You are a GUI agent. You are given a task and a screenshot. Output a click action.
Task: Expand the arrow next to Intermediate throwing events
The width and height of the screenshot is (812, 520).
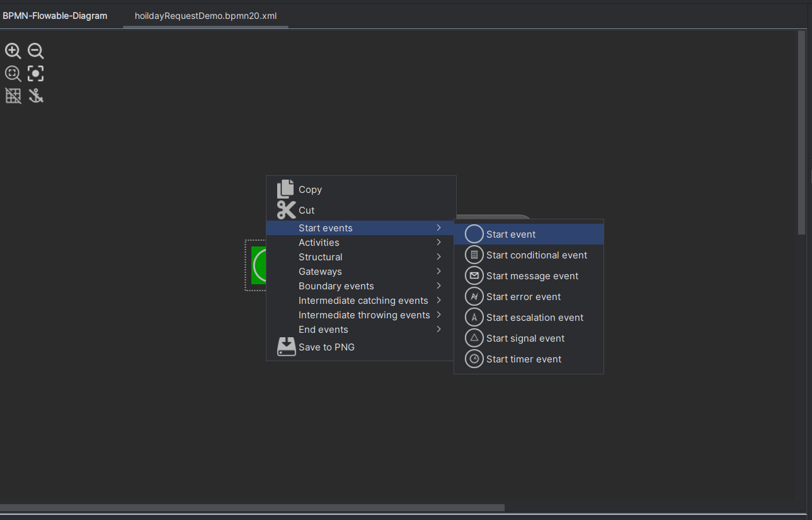coord(439,315)
